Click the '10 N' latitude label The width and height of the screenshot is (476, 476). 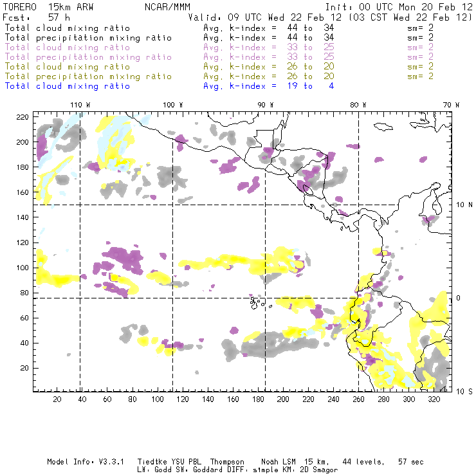click(464, 205)
